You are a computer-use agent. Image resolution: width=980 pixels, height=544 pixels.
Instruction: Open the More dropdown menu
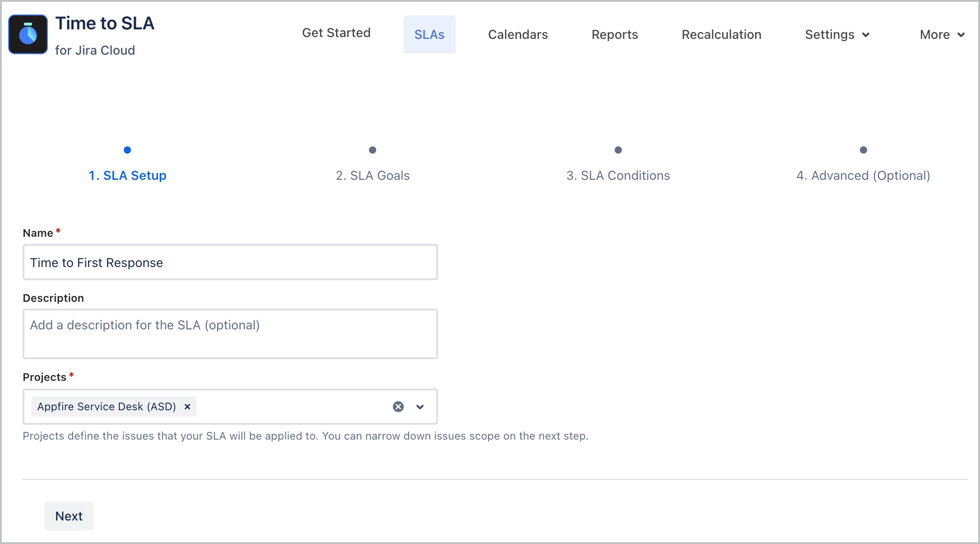(943, 34)
